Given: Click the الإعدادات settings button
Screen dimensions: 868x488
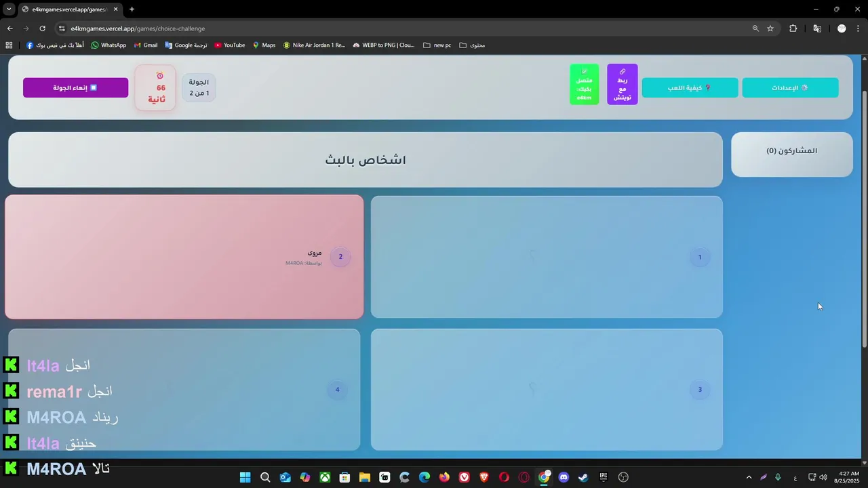Looking at the screenshot, I should (x=790, y=87).
